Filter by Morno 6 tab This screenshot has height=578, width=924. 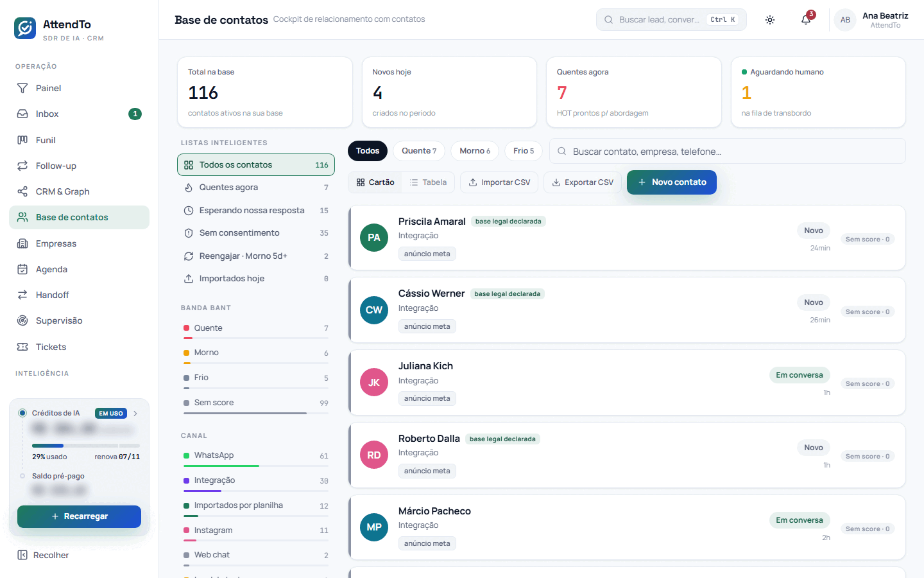pos(475,151)
